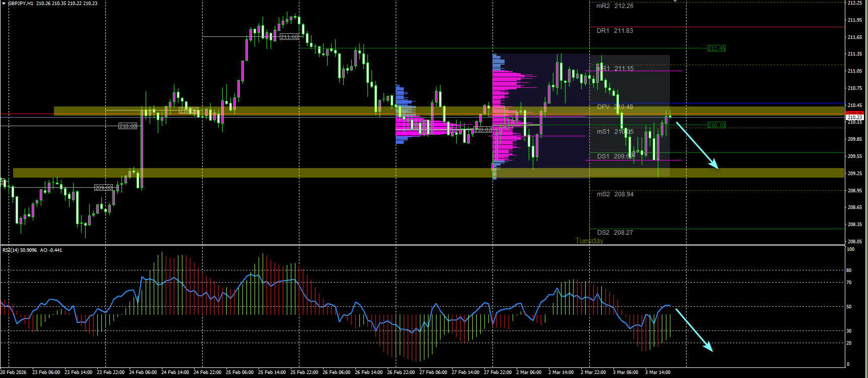Click the DPV 210.48 pivot label
Screen dimensions: 868x378
coord(615,107)
